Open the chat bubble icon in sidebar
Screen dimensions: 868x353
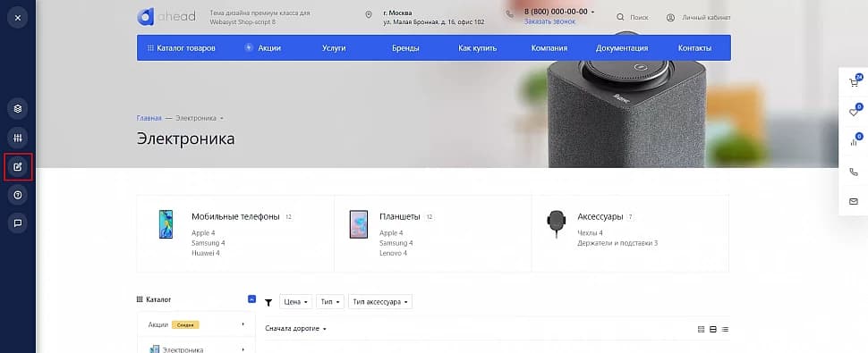(x=18, y=223)
